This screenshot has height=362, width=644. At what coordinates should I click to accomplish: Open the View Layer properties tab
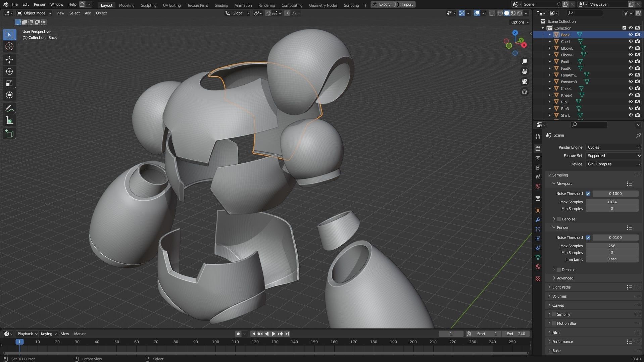point(538,167)
